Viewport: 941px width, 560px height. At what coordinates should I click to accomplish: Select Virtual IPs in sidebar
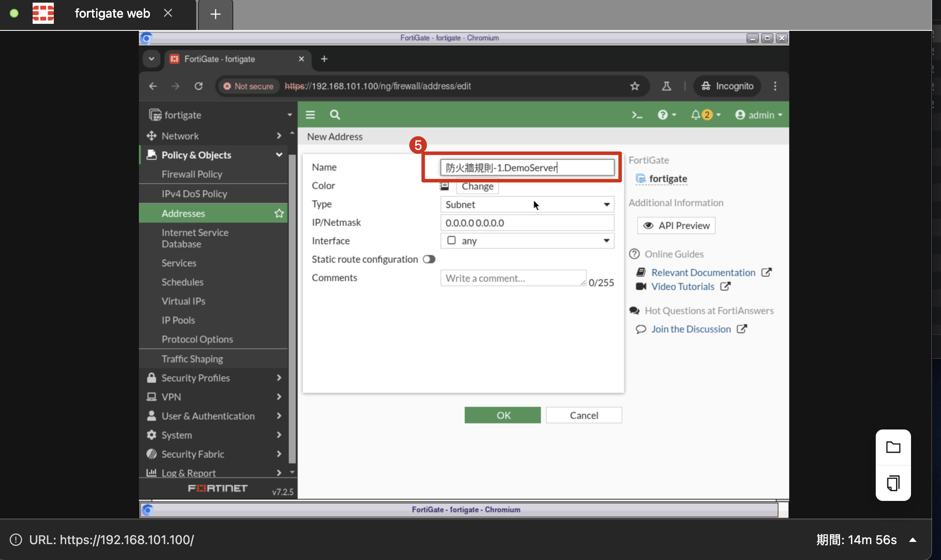pyautogui.click(x=183, y=301)
